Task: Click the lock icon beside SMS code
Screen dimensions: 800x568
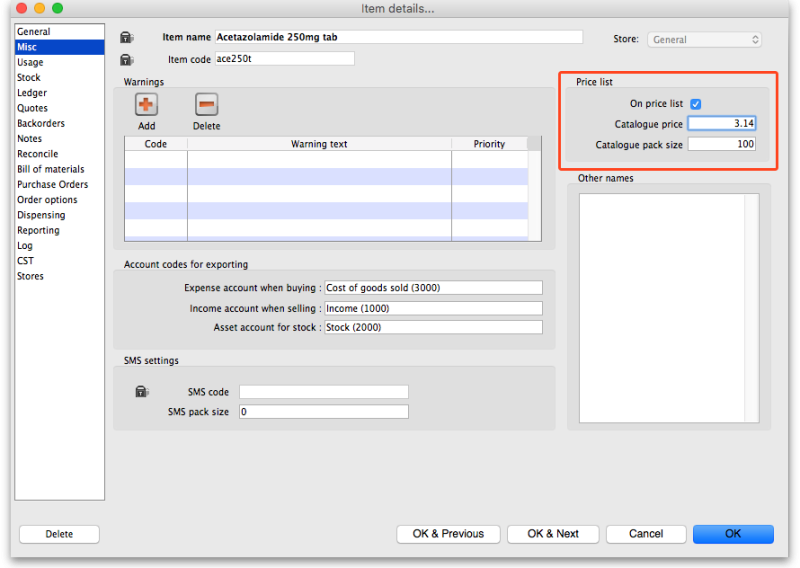Action: click(x=143, y=392)
